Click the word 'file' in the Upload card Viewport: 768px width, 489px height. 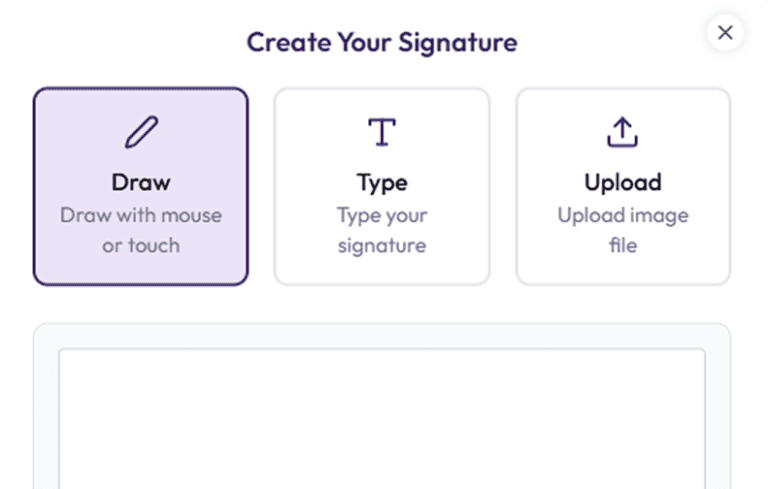(x=623, y=245)
